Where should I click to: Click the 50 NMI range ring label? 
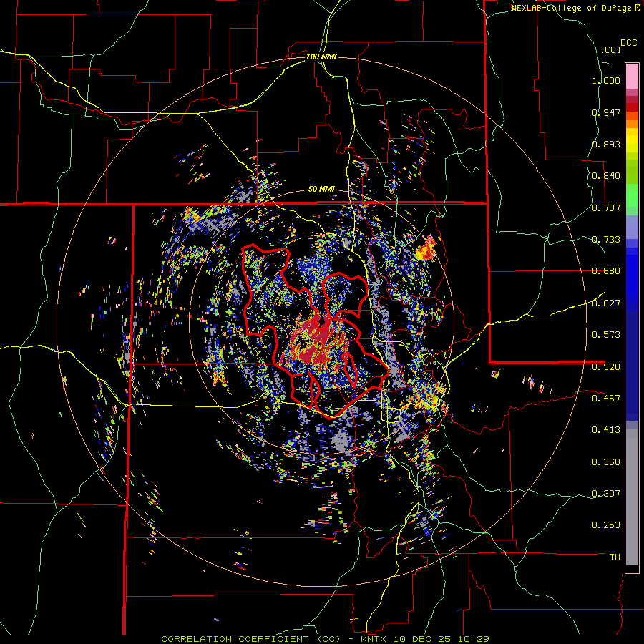321,190
